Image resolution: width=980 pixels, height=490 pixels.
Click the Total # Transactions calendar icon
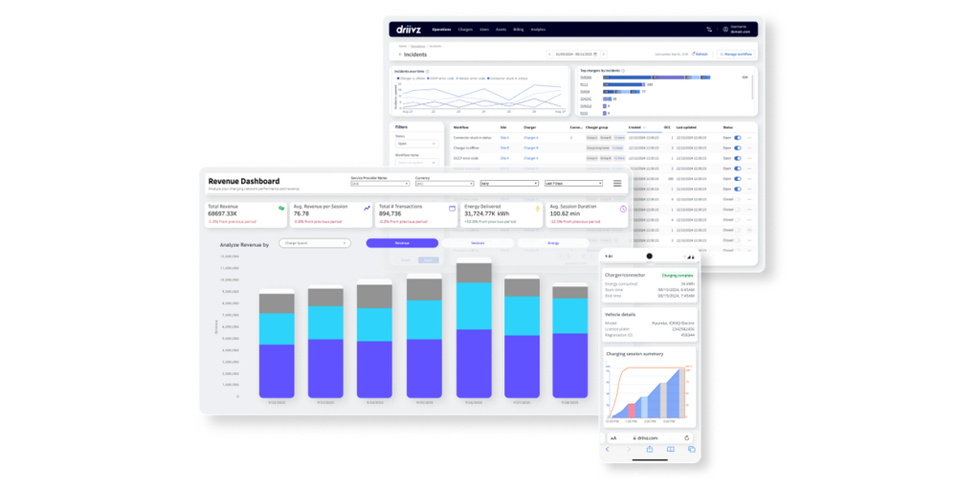point(452,208)
